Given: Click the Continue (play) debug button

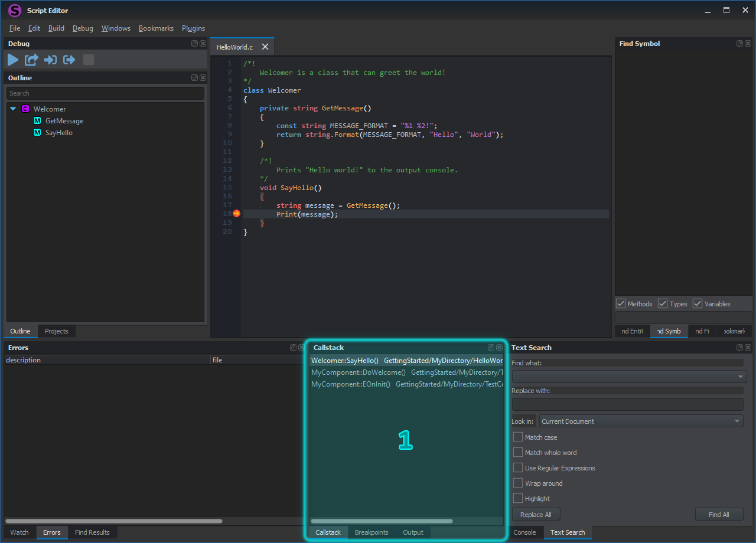Looking at the screenshot, I should 13,60.
